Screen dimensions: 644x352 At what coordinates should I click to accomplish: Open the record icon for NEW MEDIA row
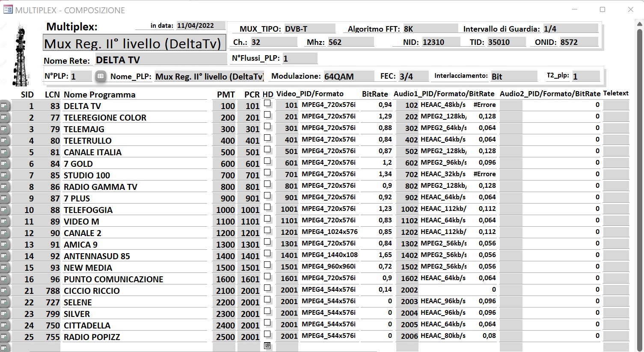tap(4, 267)
